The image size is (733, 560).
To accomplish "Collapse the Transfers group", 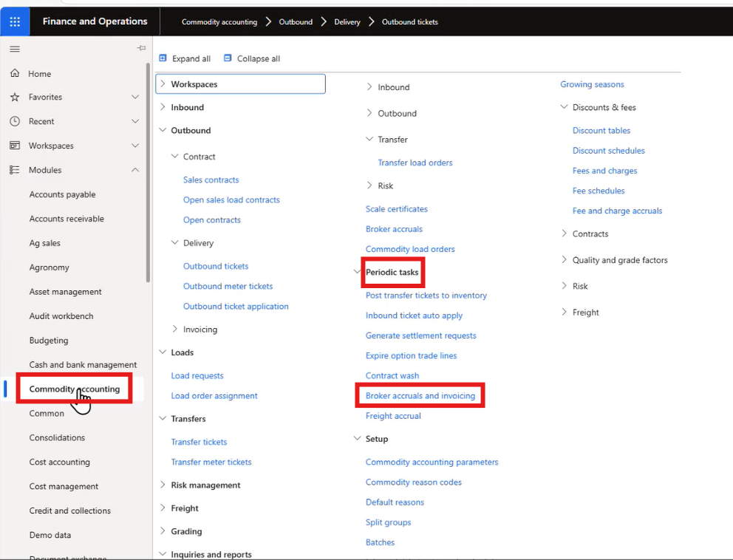I will click(163, 418).
